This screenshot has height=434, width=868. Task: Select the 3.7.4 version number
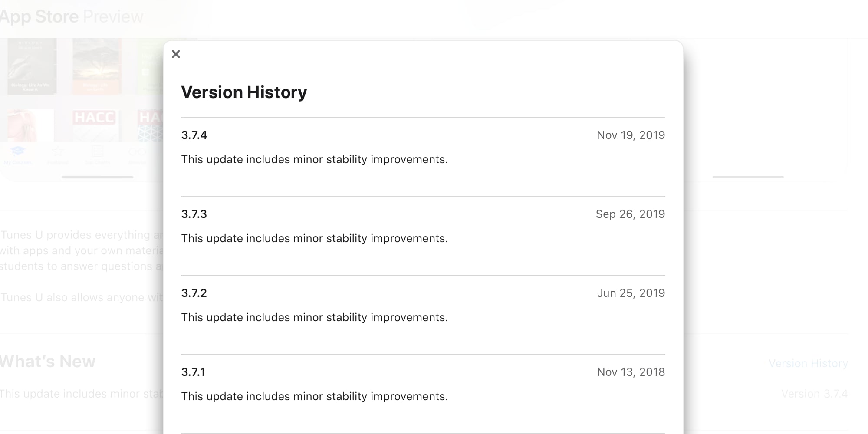194,135
